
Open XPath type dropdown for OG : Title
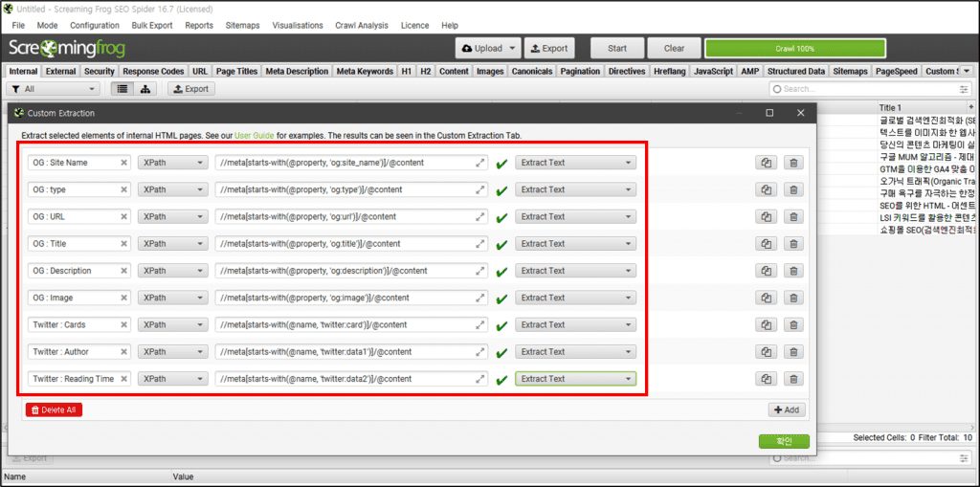pyautogui.click(x=172, y=244)
